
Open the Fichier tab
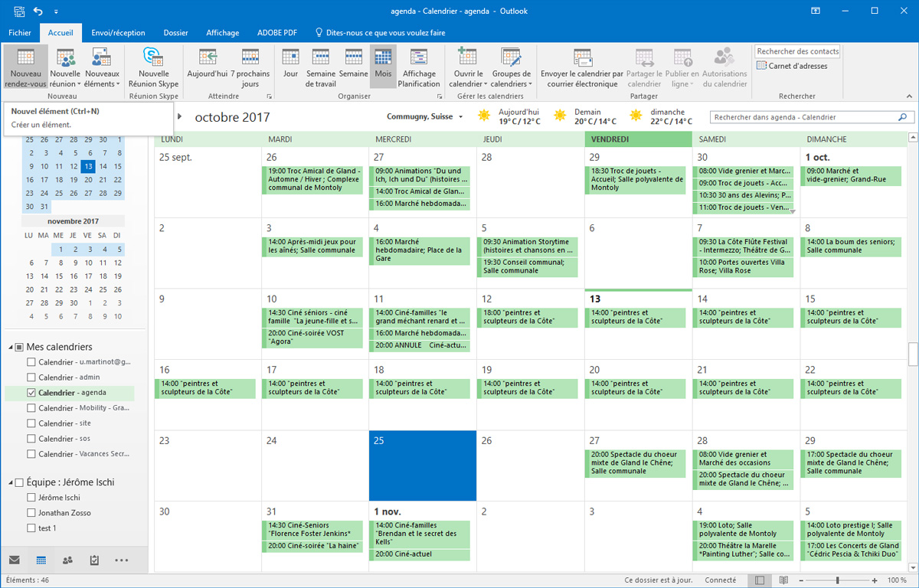tap(20, 33)
